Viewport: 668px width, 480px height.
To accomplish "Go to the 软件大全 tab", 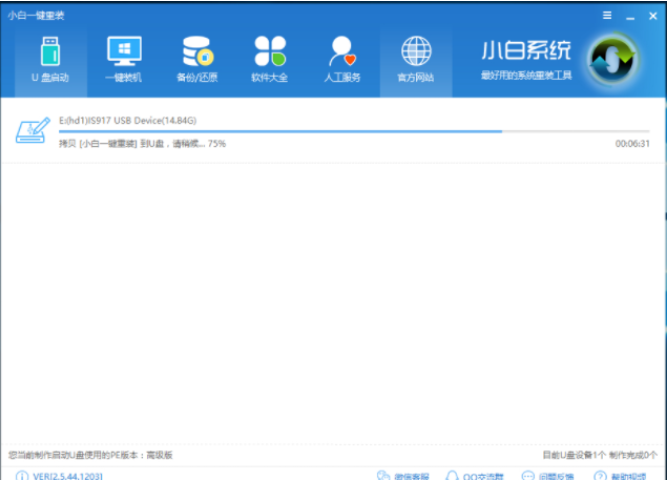I will point(270,60).
